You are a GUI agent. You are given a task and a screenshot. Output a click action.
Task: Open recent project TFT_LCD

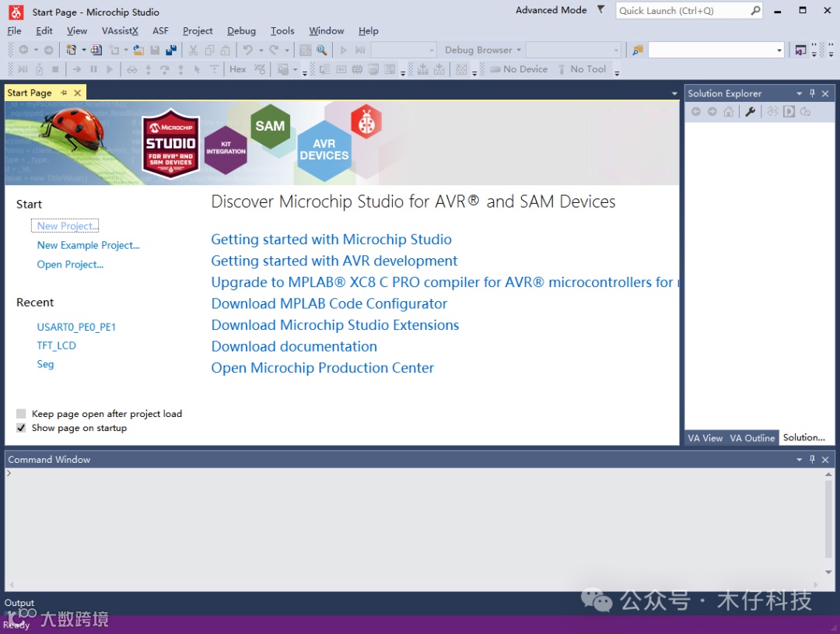(x=56, y=345)
